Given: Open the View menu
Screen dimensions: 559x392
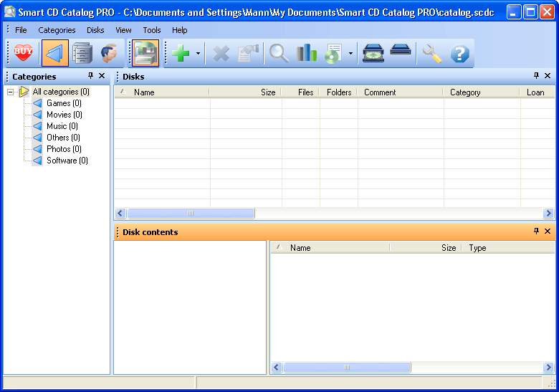Looking at the screenshot, I should pyautogui.click(x=123, y=30).
